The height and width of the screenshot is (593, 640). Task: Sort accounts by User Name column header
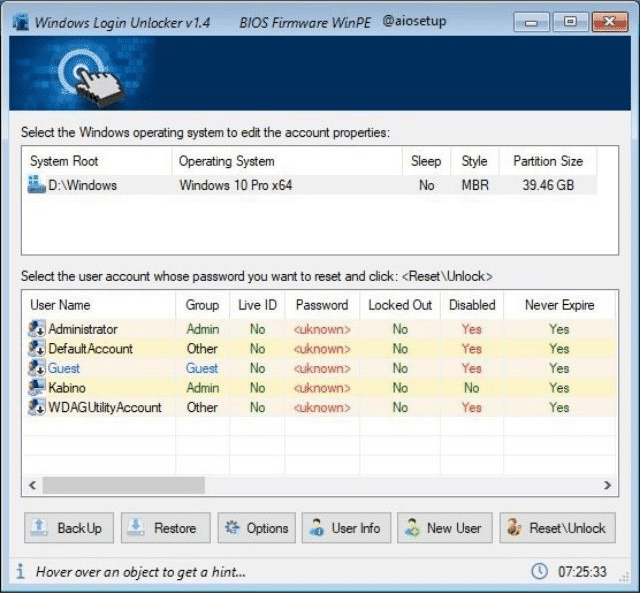(60, 305)
